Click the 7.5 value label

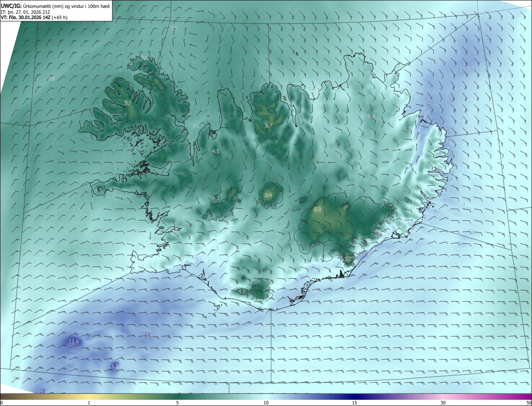point(174,28)
